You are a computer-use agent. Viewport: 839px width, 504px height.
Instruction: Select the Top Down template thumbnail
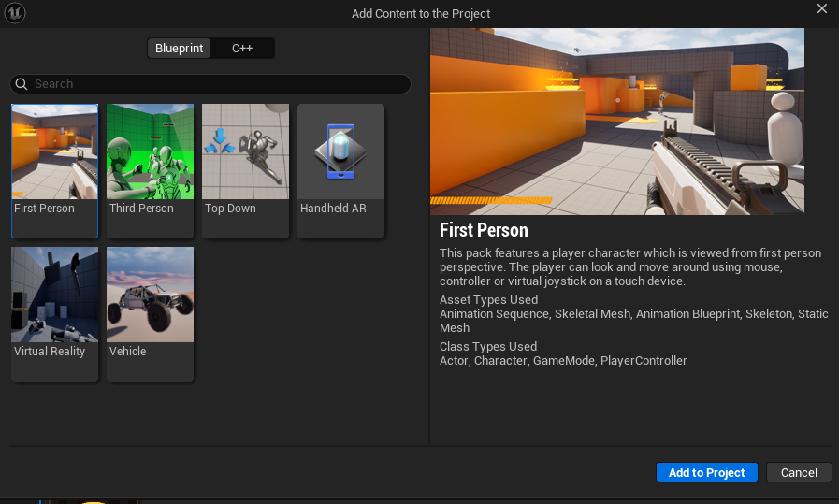pos(245,151)
